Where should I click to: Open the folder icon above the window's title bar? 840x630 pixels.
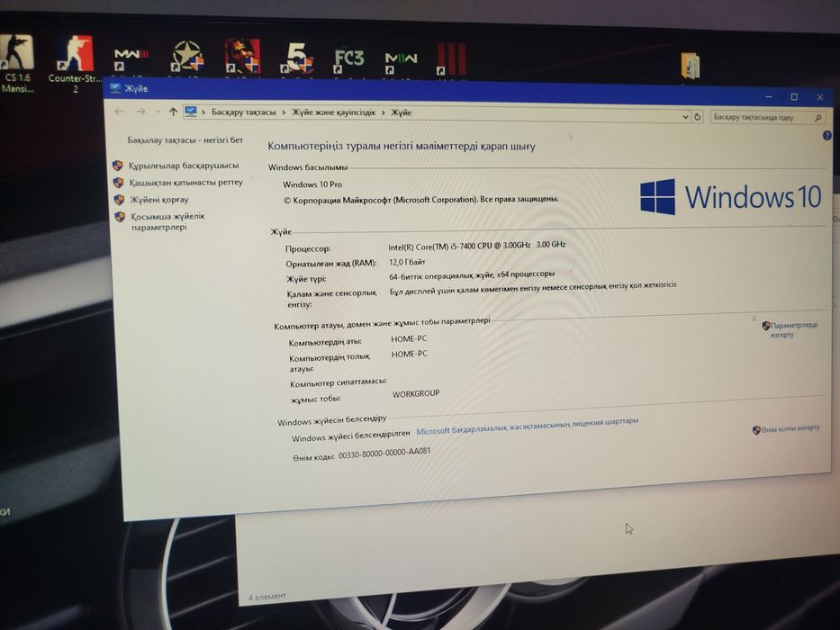690,66
